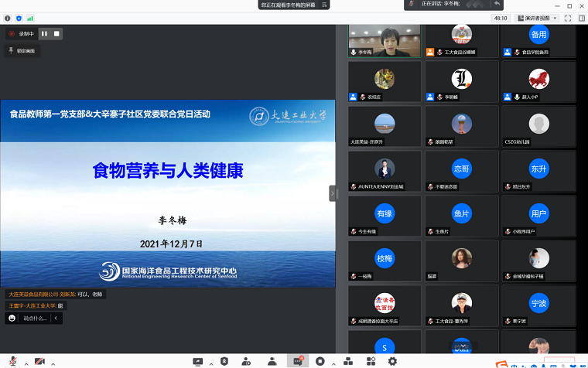This screenshot has height=368, width=588.
Task: Collapse the floating chat with arrow
Action: pyautogui.click(x=56, y=318)
